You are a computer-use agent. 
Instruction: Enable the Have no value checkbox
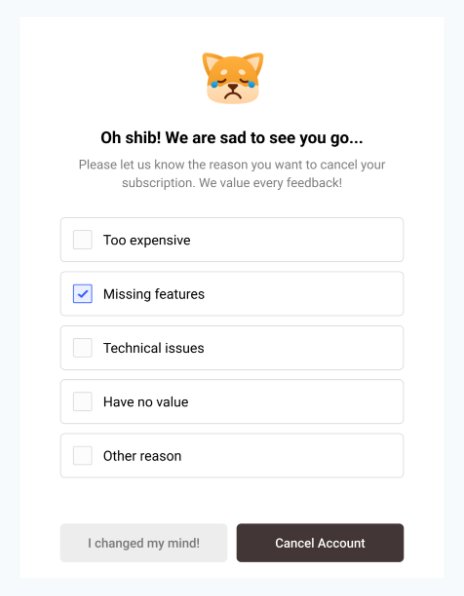(82, 401)
